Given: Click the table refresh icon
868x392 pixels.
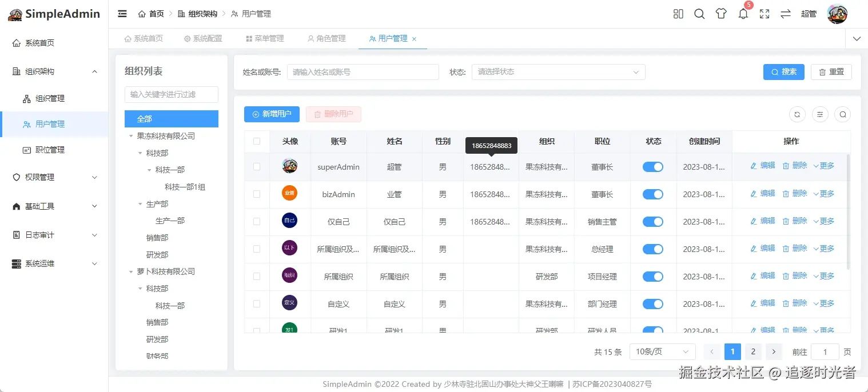Looking at the screenshot, I should pyautogui.click(x=797, y=114).
